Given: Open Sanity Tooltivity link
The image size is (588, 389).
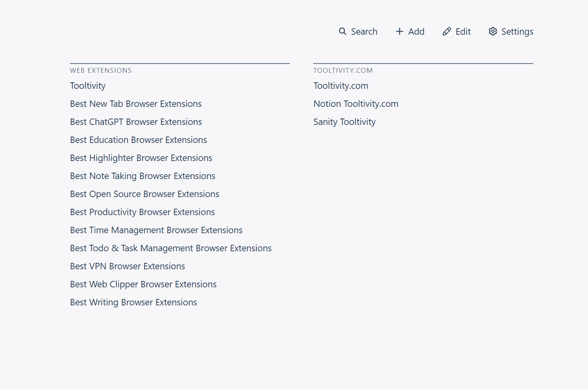Looking at the screenshot, I should pyautogui.click(x=344, y=122).
